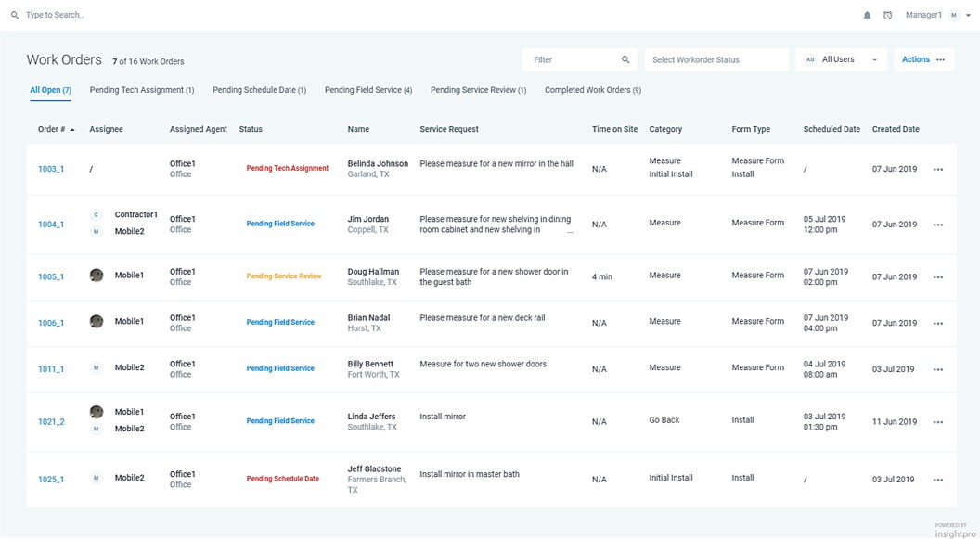This screenshot has width=980, height=539.
Task: Open the All Users dropdown
Action: (x=841, y=60)
